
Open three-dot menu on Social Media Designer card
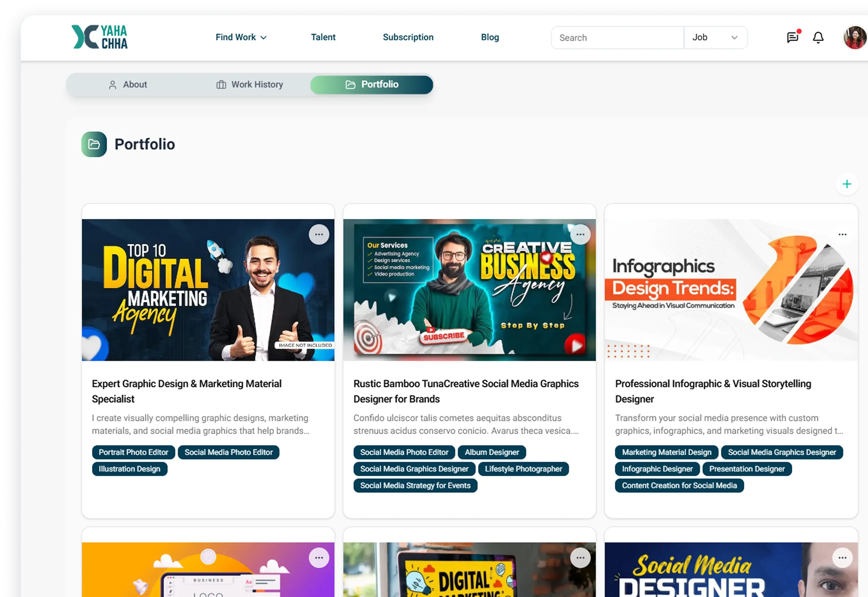[842, 558]
